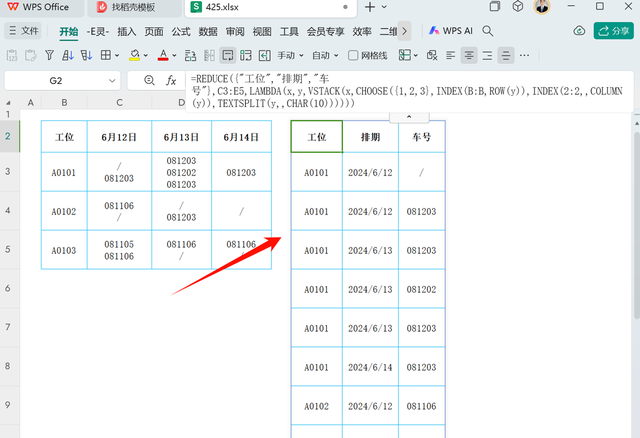Click the find and replace icon

190,56
